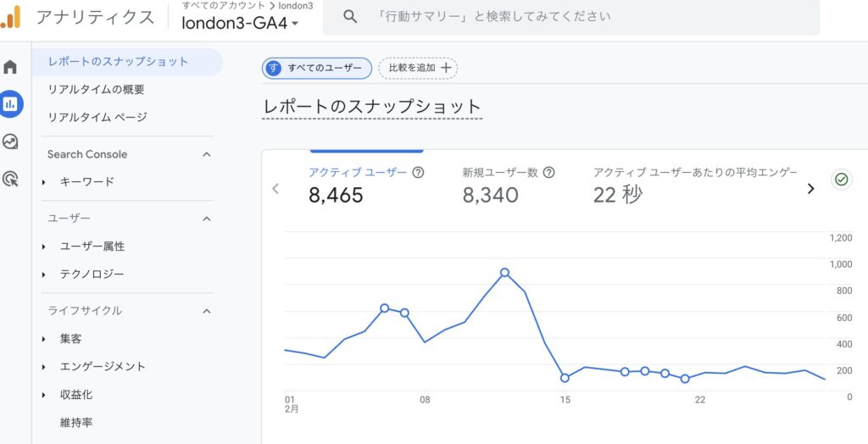Click the green data quality check icon
Image resolution: width=868 pixels, height=444 pixels.
pos(841,180)
